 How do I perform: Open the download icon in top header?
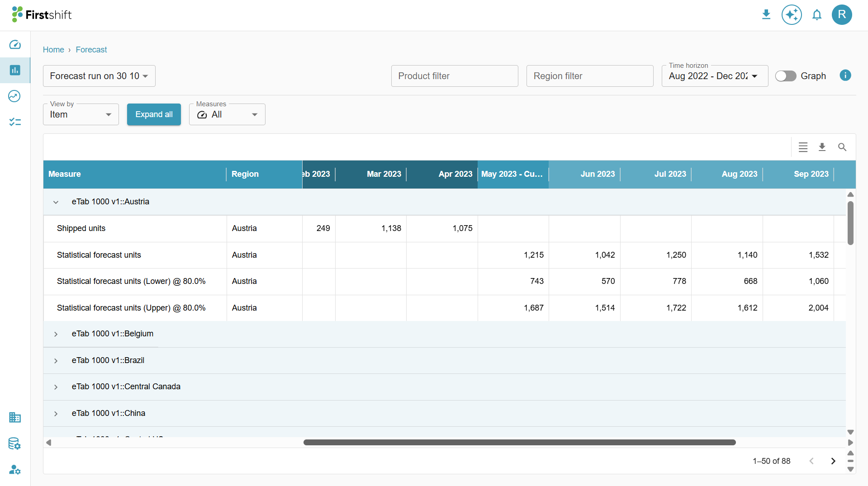(x=766, y=15)
